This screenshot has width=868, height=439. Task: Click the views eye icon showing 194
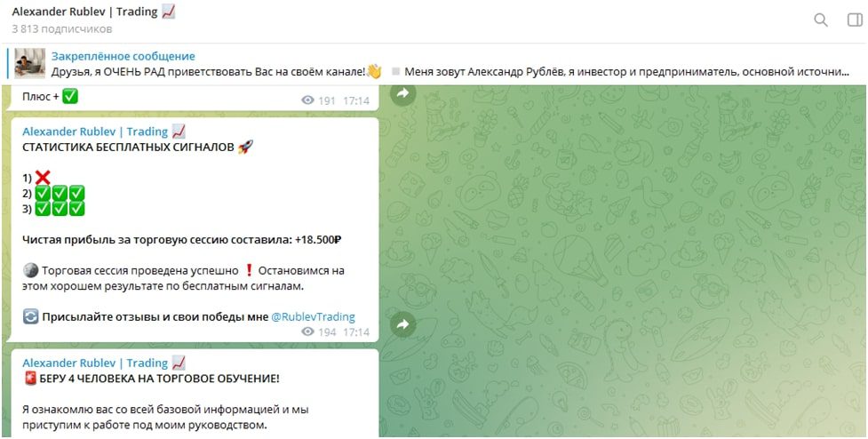coord(307,332)
